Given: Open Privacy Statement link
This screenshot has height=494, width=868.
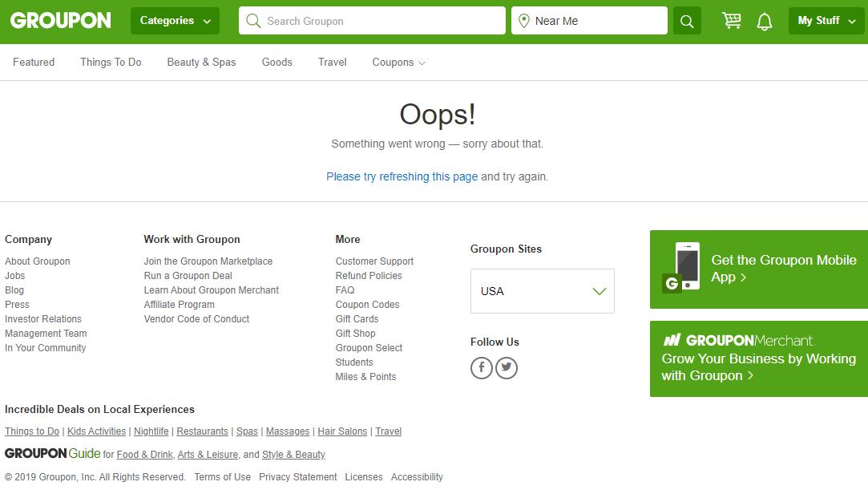Looking at the screenshot, I should pos(298,477).
